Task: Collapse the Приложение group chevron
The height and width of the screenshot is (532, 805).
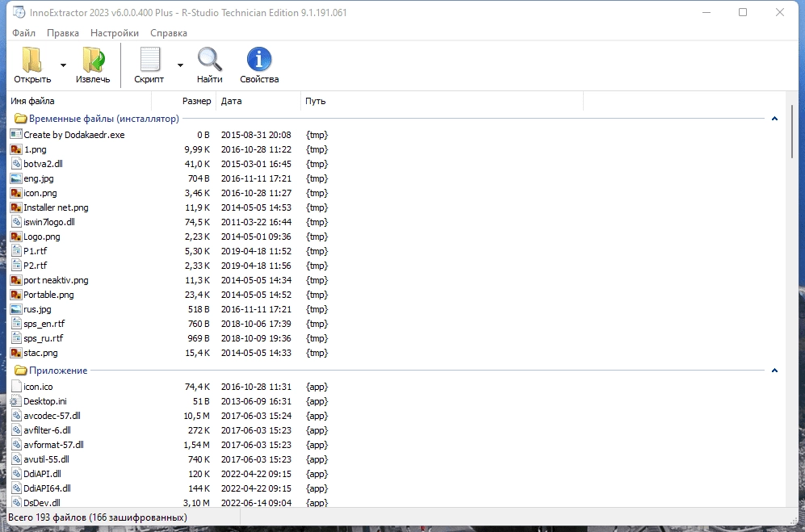Action: (x=774, y=371)
